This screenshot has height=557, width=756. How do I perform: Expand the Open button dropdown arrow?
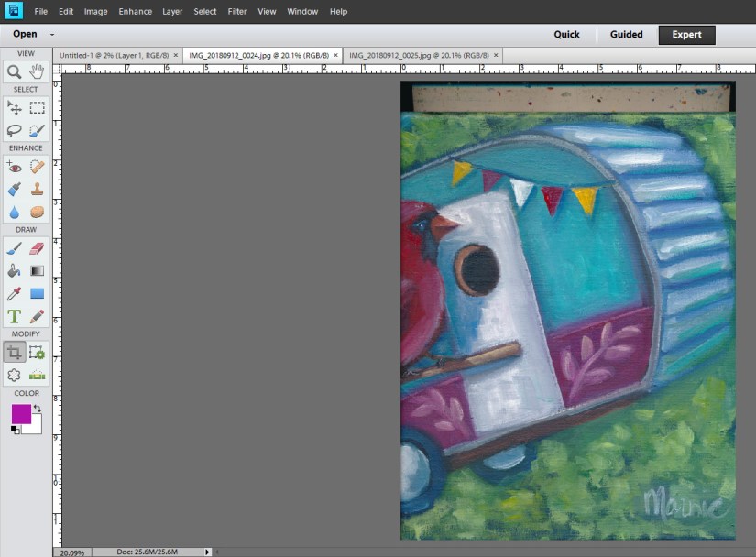pyautogui.click(x=52, y=35)
